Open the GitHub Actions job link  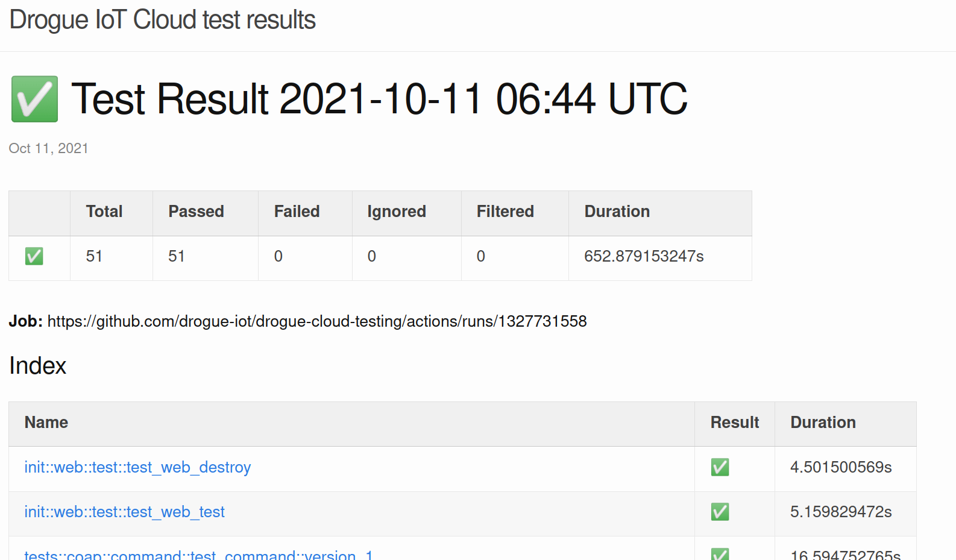[x=316, y=321]
